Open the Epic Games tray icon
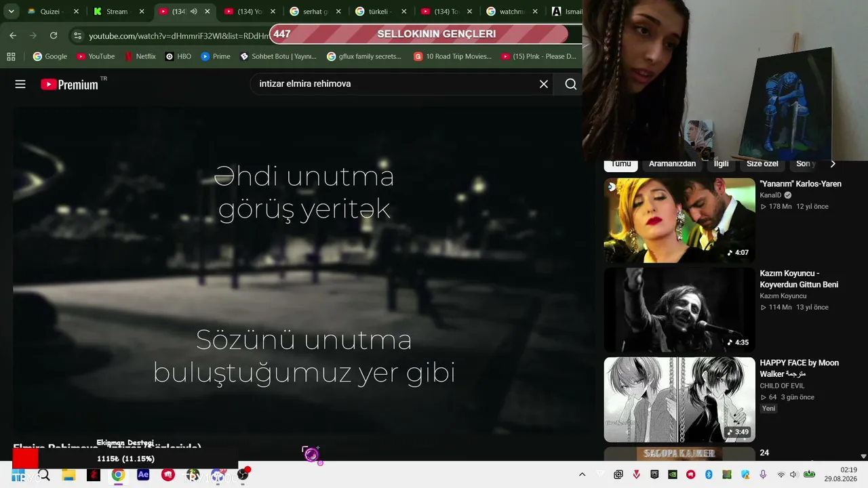Viewport: 868px width, 488px height. click(654, 475)
